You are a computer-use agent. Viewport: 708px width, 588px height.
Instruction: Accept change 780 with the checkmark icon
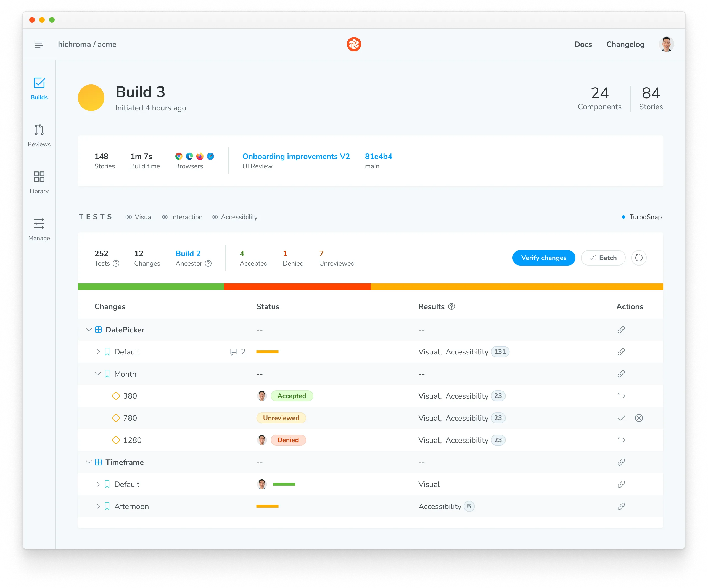621,418
